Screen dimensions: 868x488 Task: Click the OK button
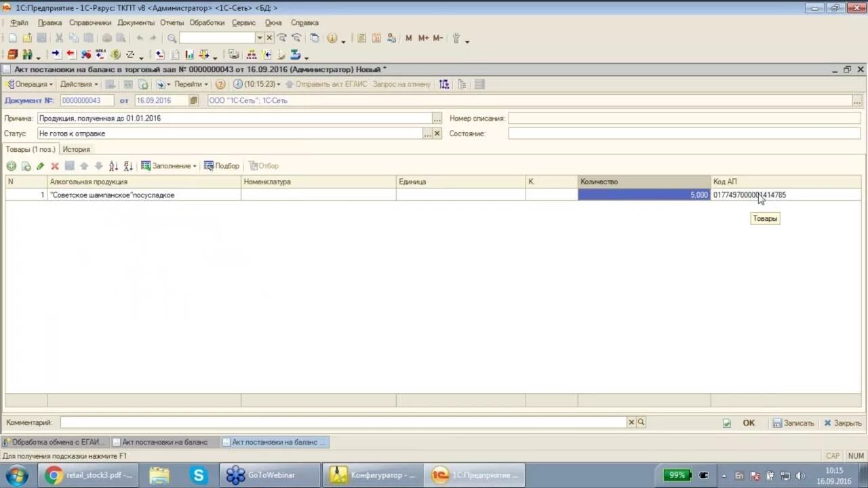coord(749,423)
